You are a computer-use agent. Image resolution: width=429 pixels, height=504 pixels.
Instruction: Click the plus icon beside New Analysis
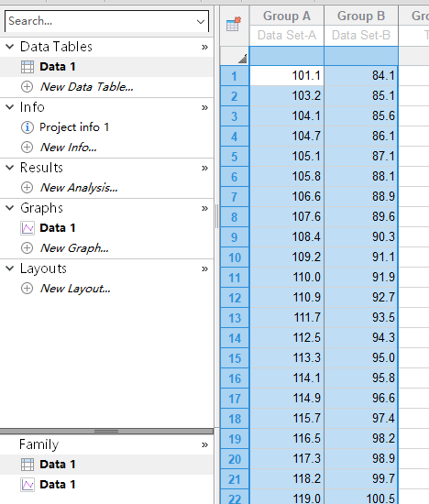(27, 187)
